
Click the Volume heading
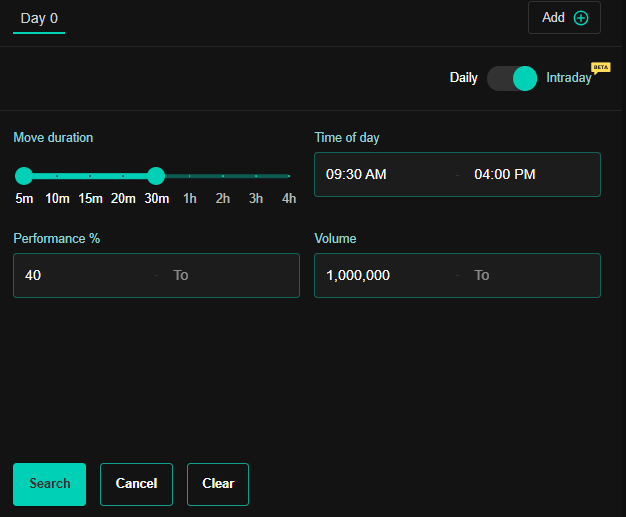click(335, 239)
